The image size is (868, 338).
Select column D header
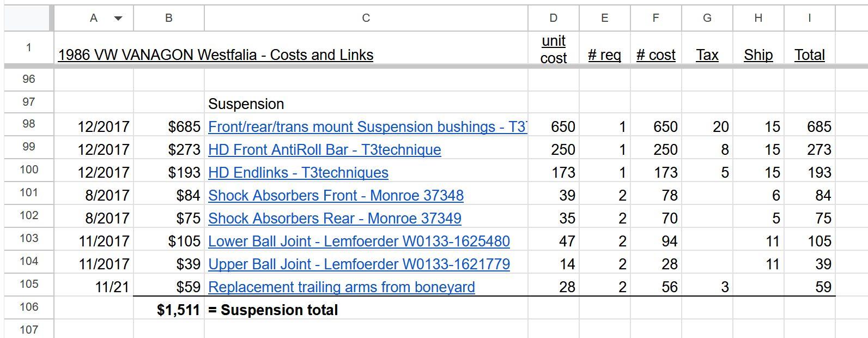tap(554, 18)
